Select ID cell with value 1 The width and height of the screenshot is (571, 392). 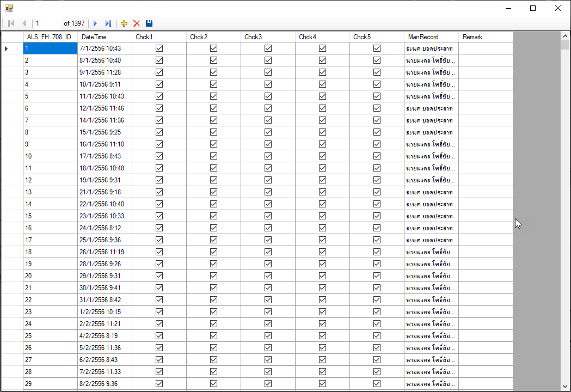pos(50,48)
